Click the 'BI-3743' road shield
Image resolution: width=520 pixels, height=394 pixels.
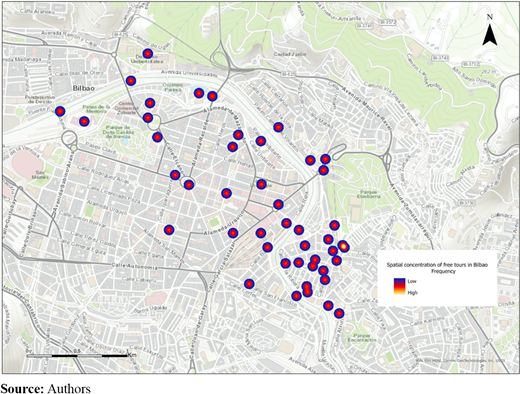tap(441, 58)
